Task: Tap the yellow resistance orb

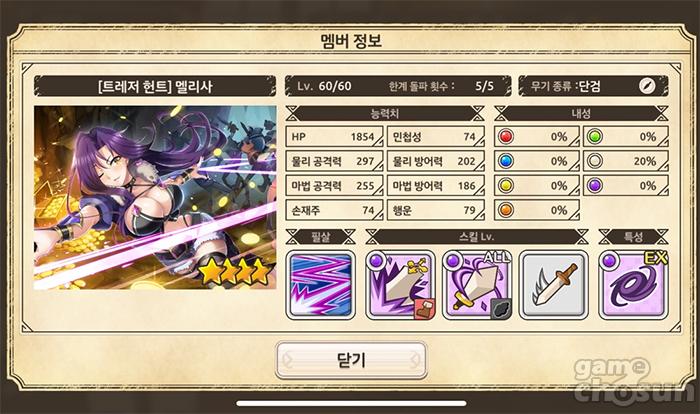Action: click(x=506, y=185)
